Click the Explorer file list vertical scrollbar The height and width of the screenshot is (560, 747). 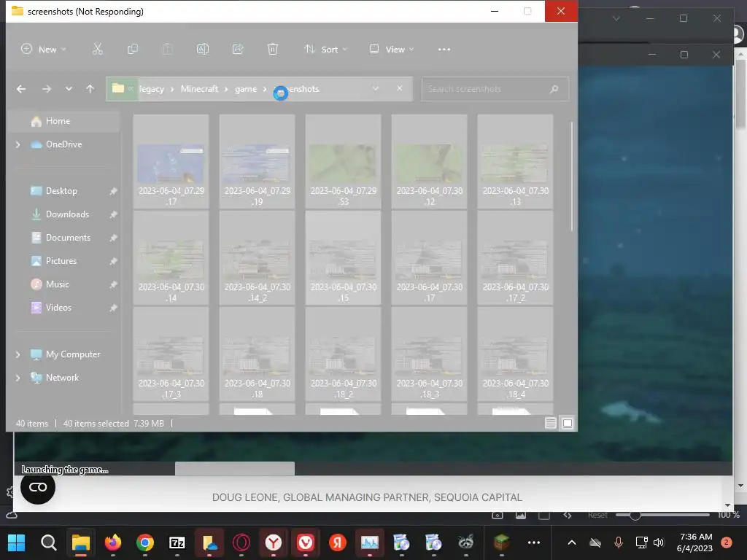pos(571,177)
